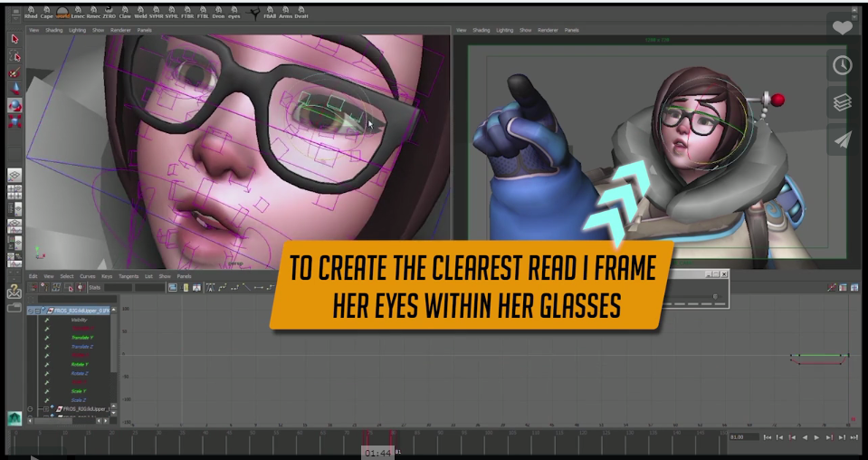The height and width of the screenshot is (460, 868).
Task: Expand the second FROS_RIG:lidUpper node
Action: (46, 409)
